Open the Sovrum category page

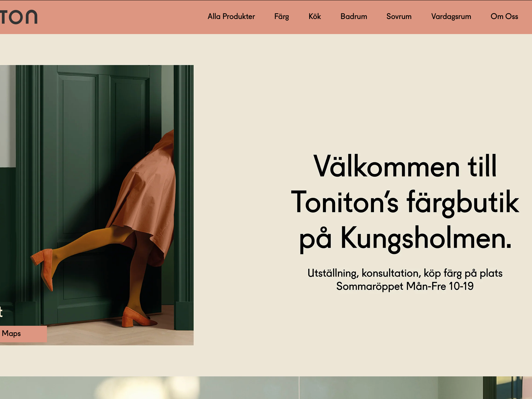pos(399,17)
